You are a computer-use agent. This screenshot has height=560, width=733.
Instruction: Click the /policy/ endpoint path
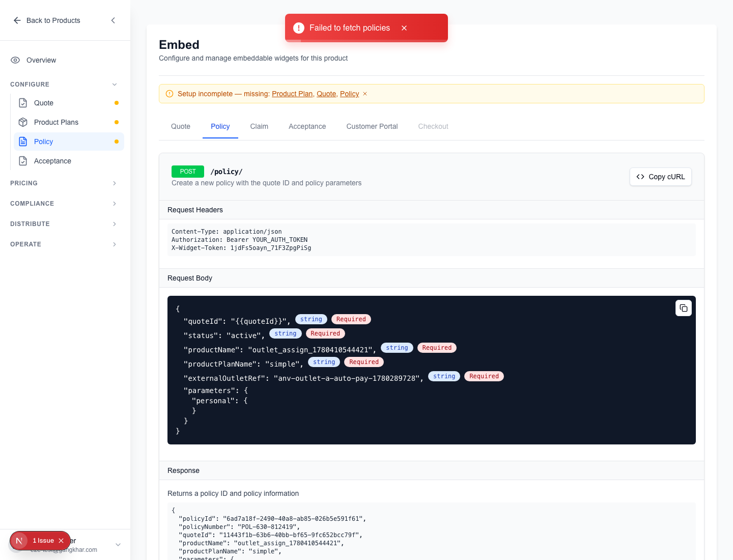click(x=227, y=172)
